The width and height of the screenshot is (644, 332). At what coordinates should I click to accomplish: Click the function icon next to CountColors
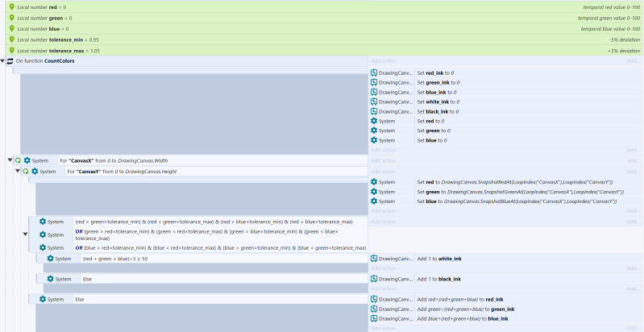10,60
